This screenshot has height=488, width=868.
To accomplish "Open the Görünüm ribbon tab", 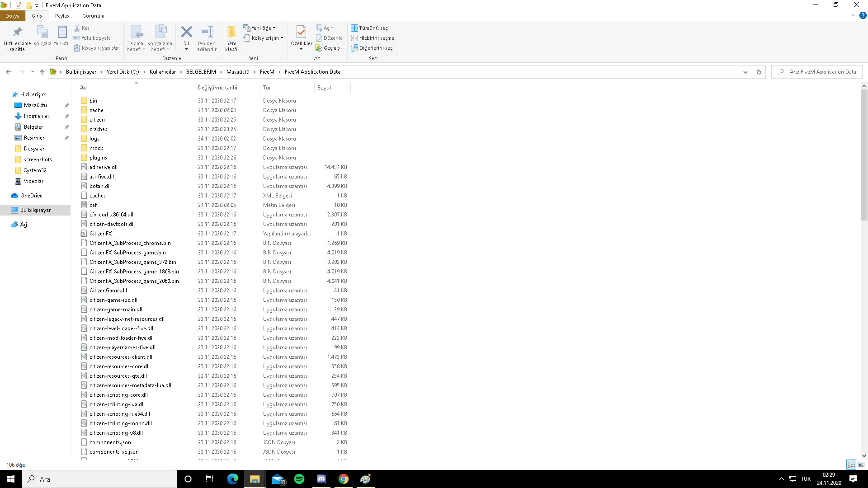I will (93, 16).
